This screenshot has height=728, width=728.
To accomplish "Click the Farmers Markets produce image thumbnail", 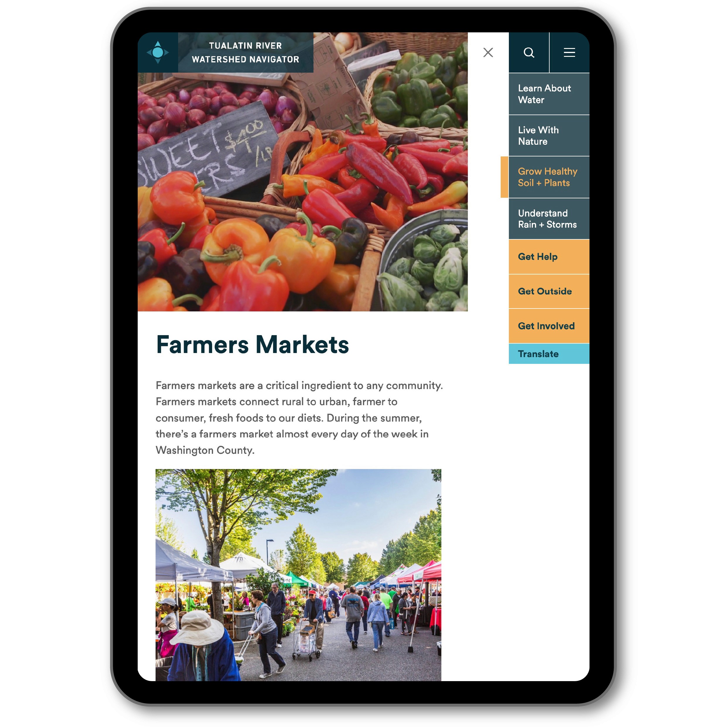I will click(304, 176).
